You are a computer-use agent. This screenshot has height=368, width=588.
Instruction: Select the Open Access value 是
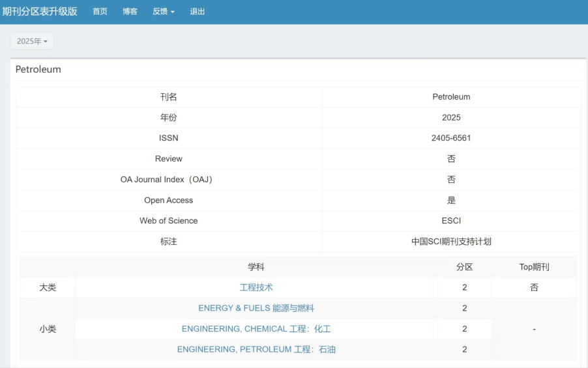(451, 200)
